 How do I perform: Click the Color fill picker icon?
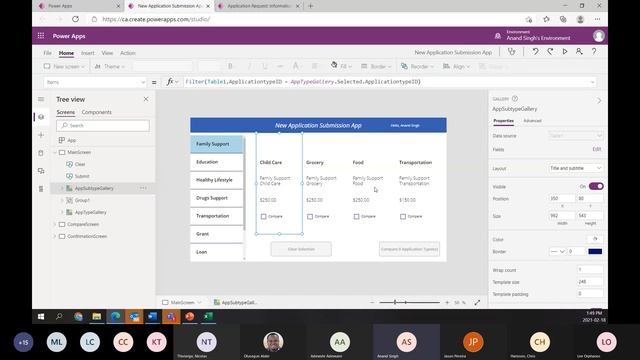coord(595,239)
